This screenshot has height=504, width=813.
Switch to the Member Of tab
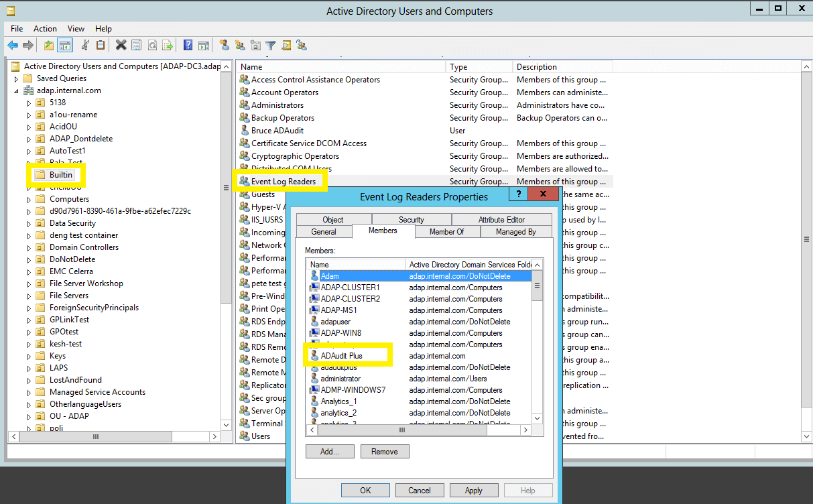pos(446,231)
